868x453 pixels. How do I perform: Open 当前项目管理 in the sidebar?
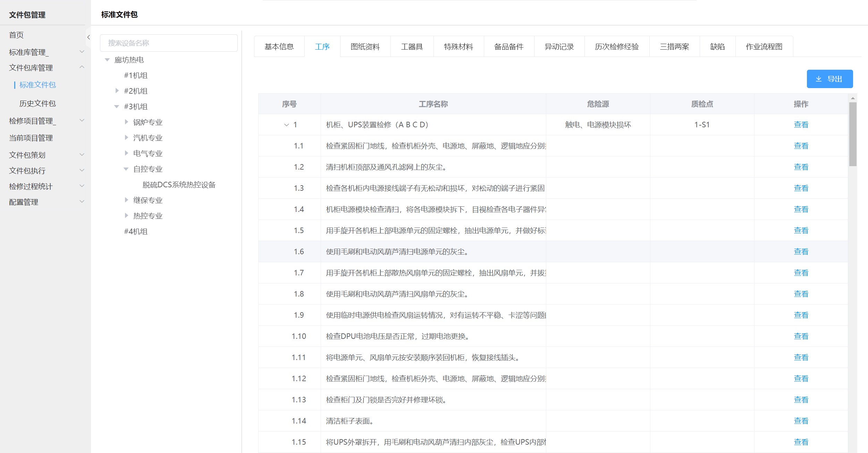(31, 138)
